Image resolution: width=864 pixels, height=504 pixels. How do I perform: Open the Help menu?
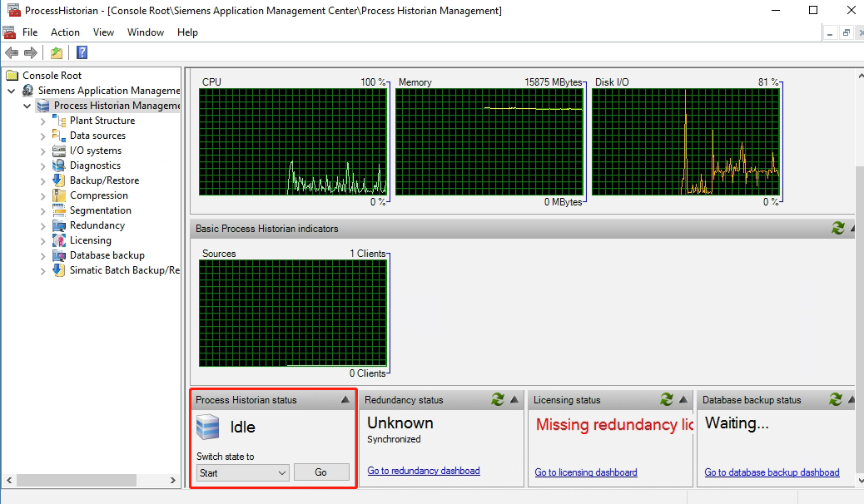coord(187,32)
